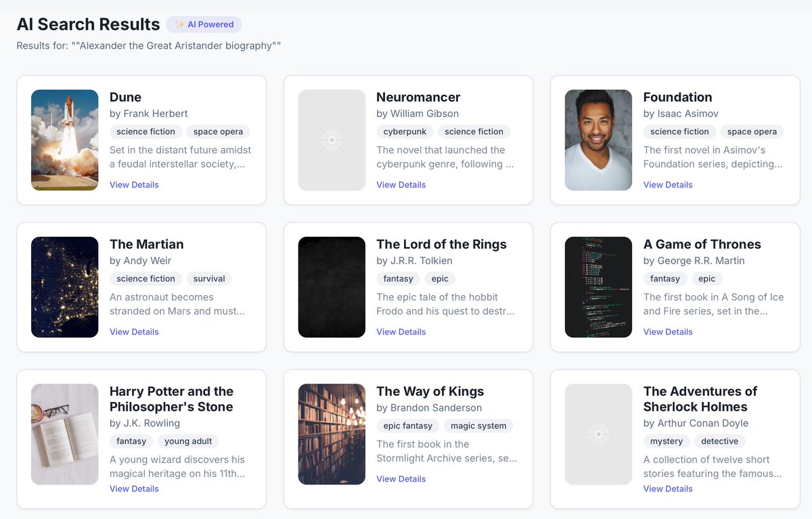Select The Martian title
Image resolution: width=812 pixels, height=519 pixels.
pos(146,244)
